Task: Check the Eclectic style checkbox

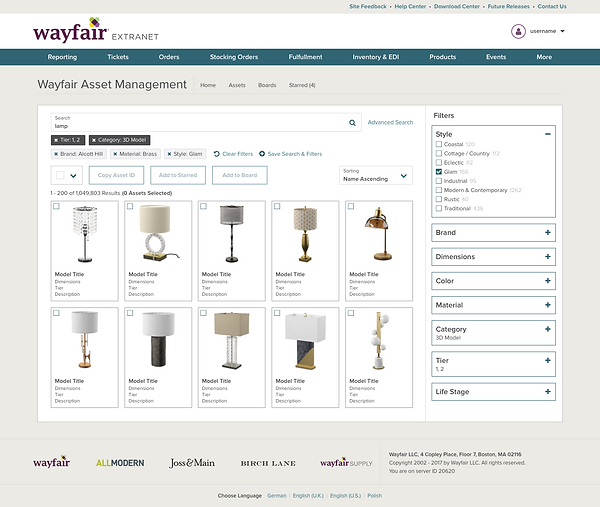Action: (439, 163)
